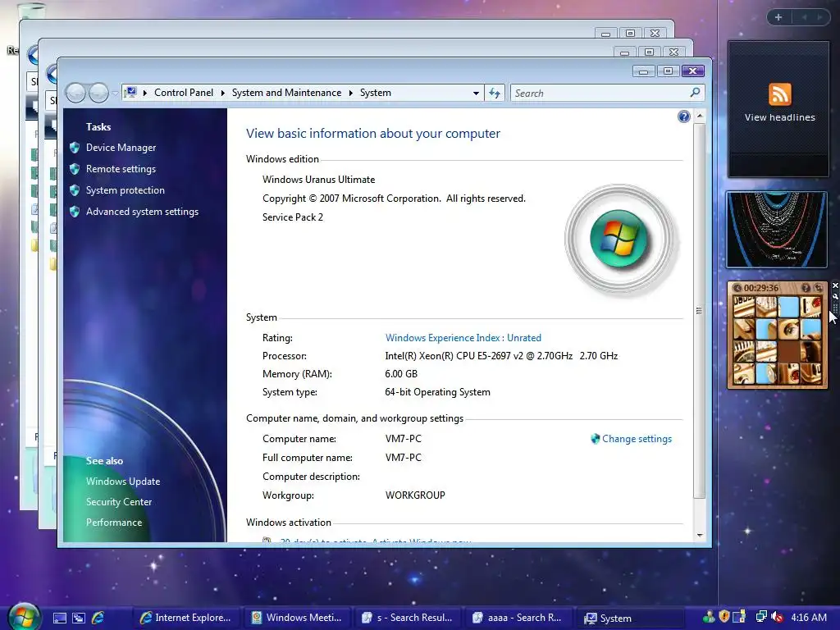Switch to 's - Search Results' taskbar button
Screen dimensions: 840x630
pyautogui.click(x=409, y=618)
